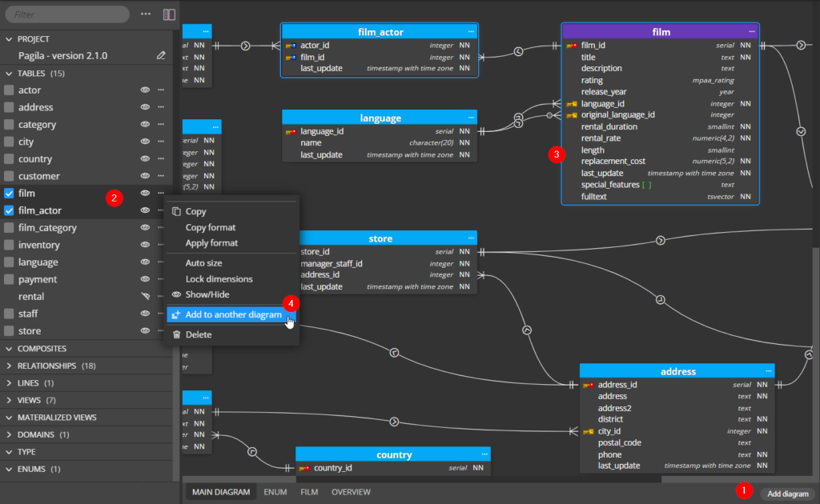Select the address_id primary key icon
The width and height of the screenshot is (820, 504).
pyautogui.click(x=589, y=385)
